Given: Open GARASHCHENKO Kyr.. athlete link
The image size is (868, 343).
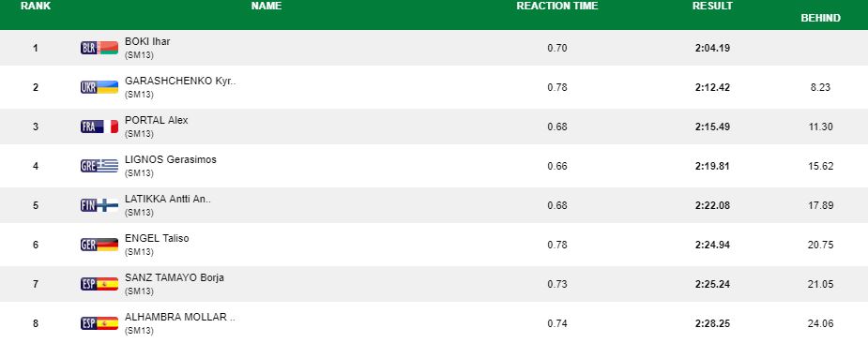Looking at the screenshot, I should coord(180,81).
